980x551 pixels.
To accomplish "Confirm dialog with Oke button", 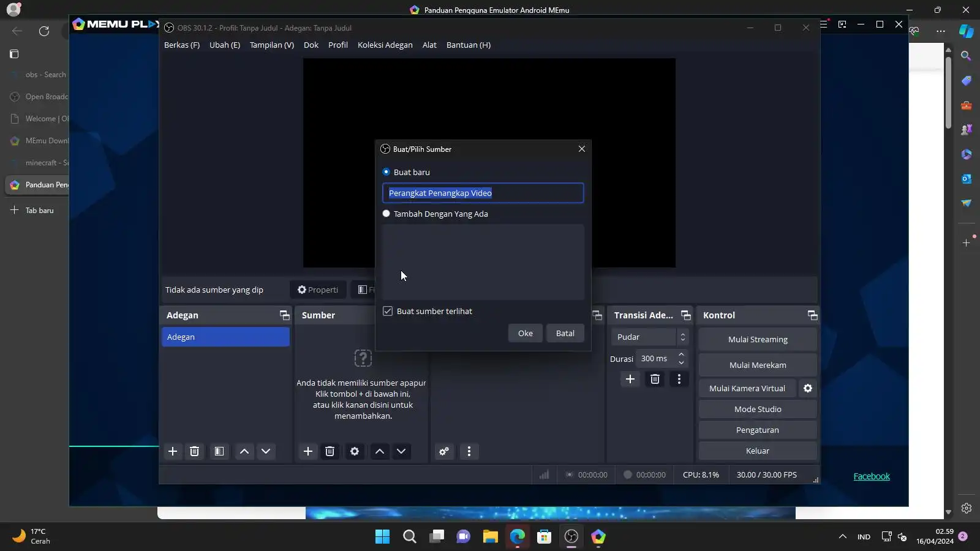I will 526,333.
